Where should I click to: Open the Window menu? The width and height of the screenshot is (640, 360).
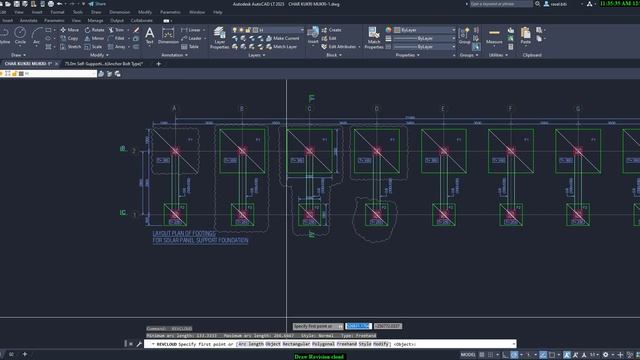pyautogui.click(x=197, y=12)
